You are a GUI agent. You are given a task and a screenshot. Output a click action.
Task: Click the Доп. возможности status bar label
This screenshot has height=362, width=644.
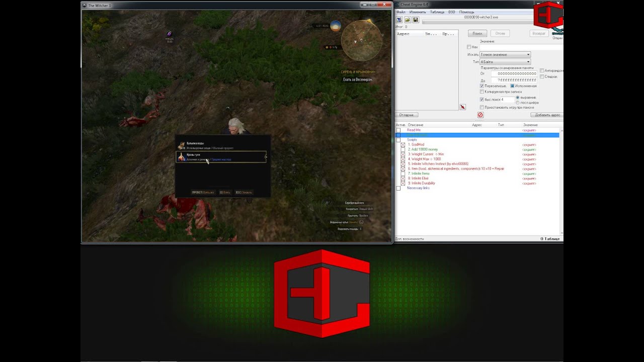[x=410, y=239]
